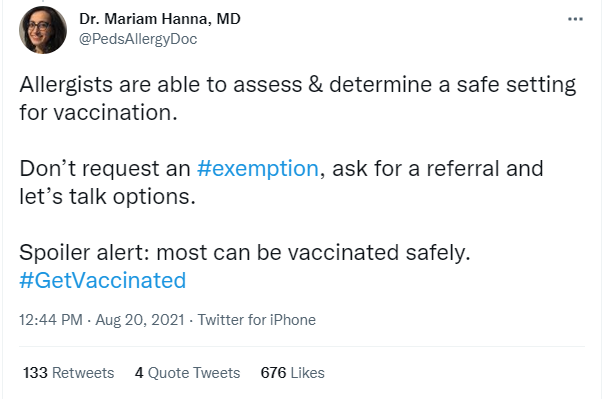Click the 'Don't request an' text
The image size is (604, 399).
pos(105,169)
